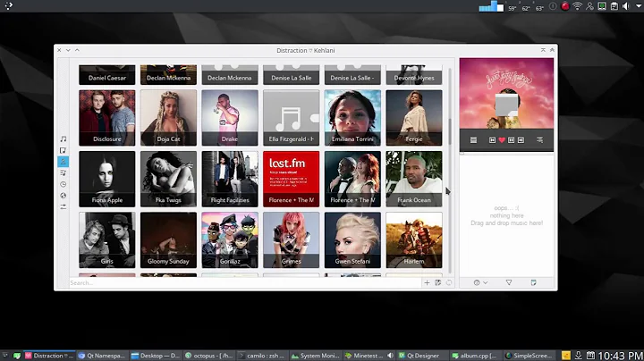Open the clipboard tray icon
The width and height of the screenshot is (644, 361).
tap(614, 6)
